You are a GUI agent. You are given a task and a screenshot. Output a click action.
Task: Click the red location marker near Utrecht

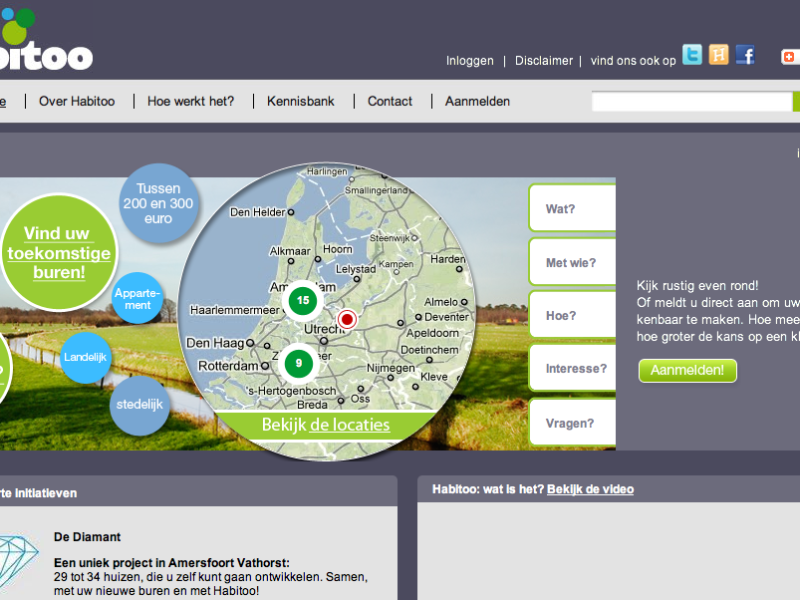(347, 319)
